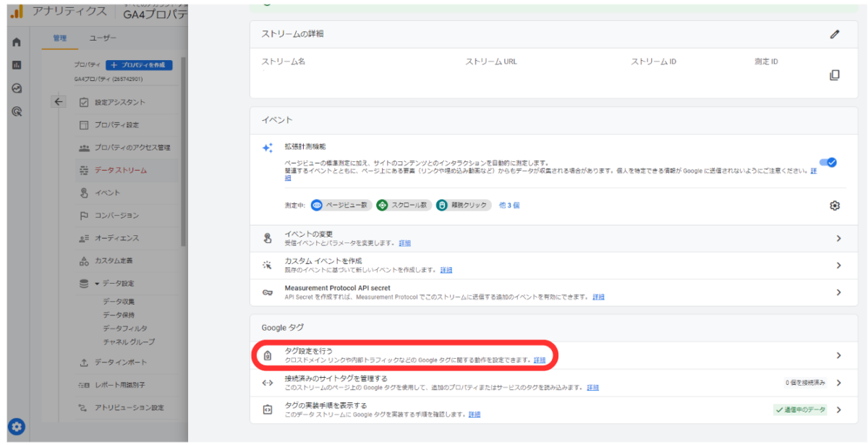Open the Advertising icon in left rail
This screenshot has height=445, width=868.
(x=17, y=111)
